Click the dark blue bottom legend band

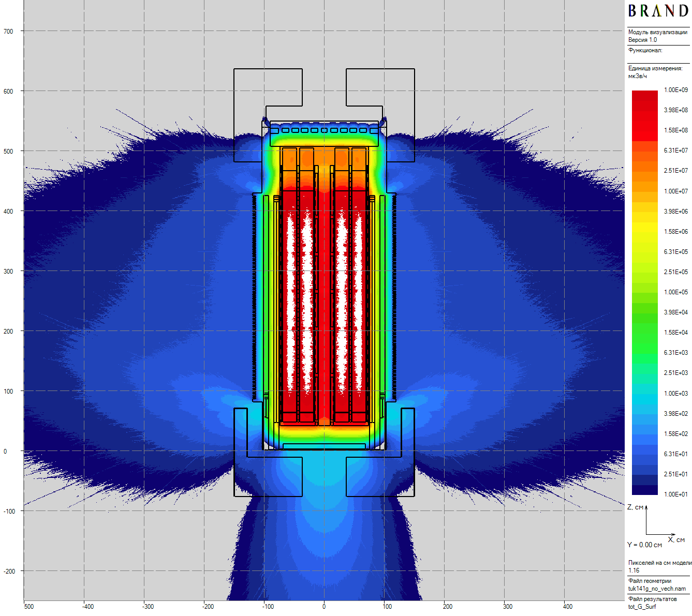(644, 490)
